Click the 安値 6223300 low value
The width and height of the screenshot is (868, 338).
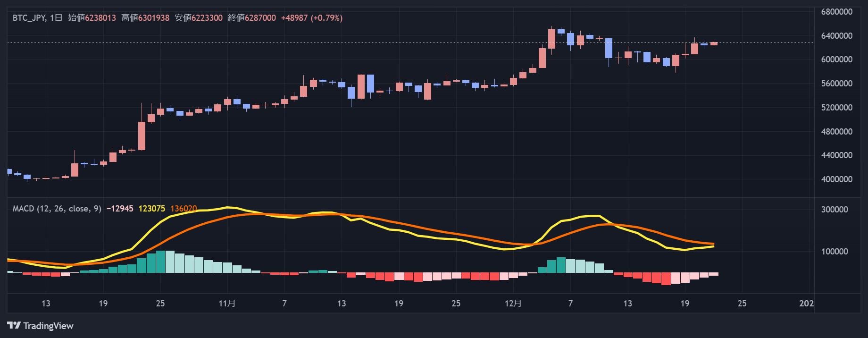pos(199,18)
